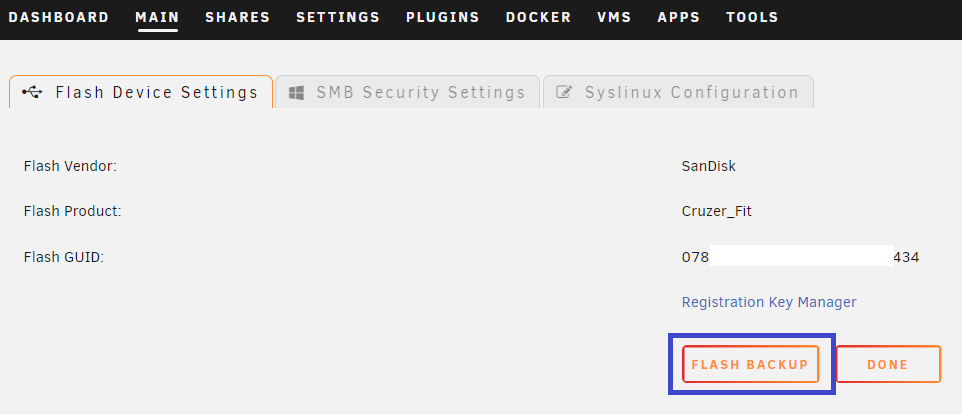Click the USB icon on Flash Device tab

(x=33, y=93)
